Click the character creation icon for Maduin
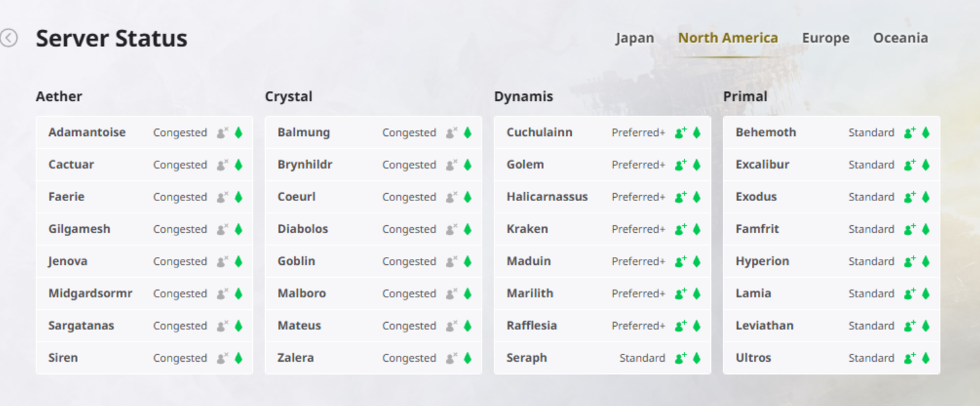The width and height of the screenshot is (980, 406). 680,261
